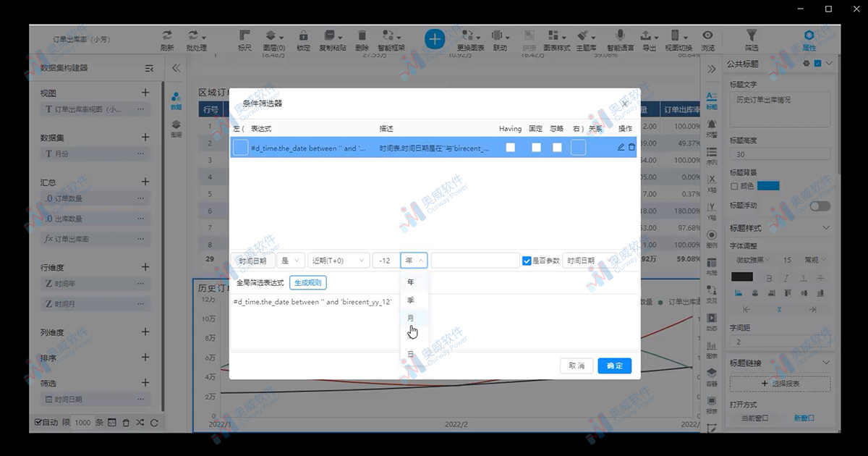
Task: Open the 时间日期 parameter dropdown
Action: [590, 261]
